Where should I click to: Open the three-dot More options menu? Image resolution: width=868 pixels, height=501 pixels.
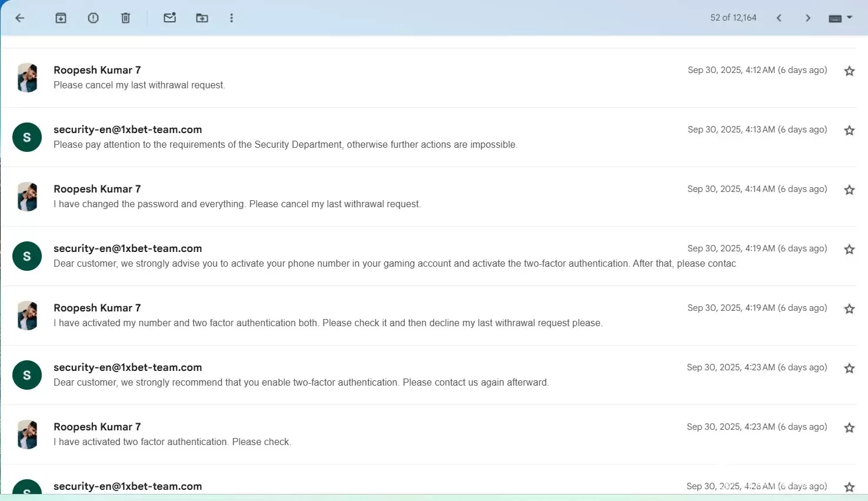pyautogui.click(x=231, y=18)
